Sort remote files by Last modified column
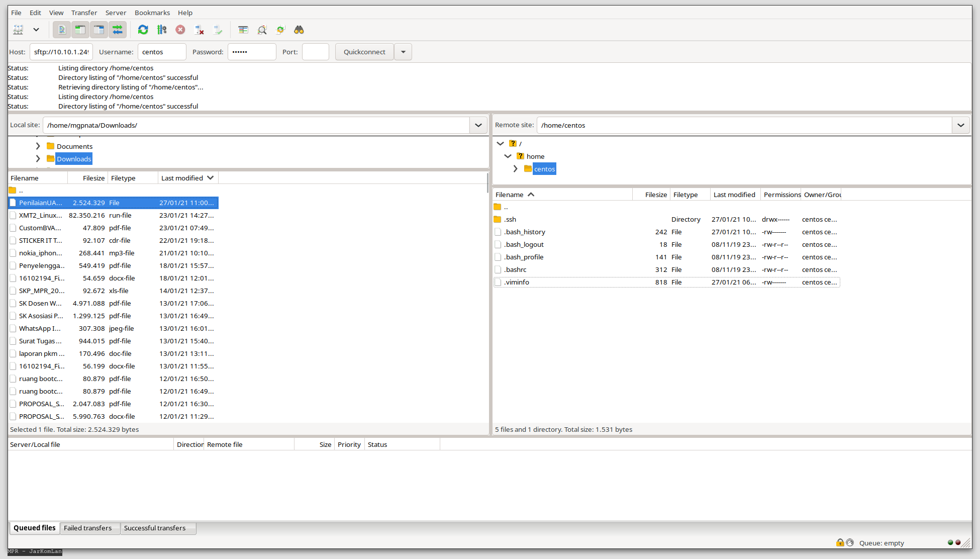980x559 pixels. (x=734, y=195)
